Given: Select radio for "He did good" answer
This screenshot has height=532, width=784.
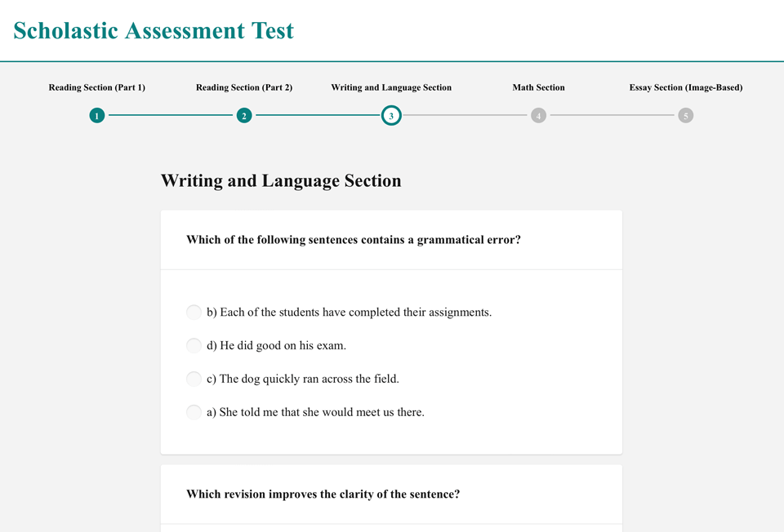Looking at the screenshot, I should pyautogui.click(x=194, y=345).
